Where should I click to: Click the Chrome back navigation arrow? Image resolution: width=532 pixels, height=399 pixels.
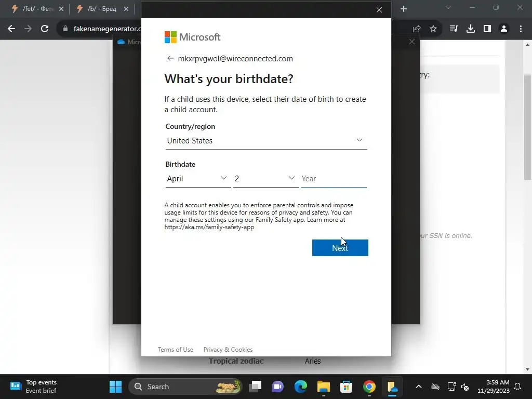(11, 29)
